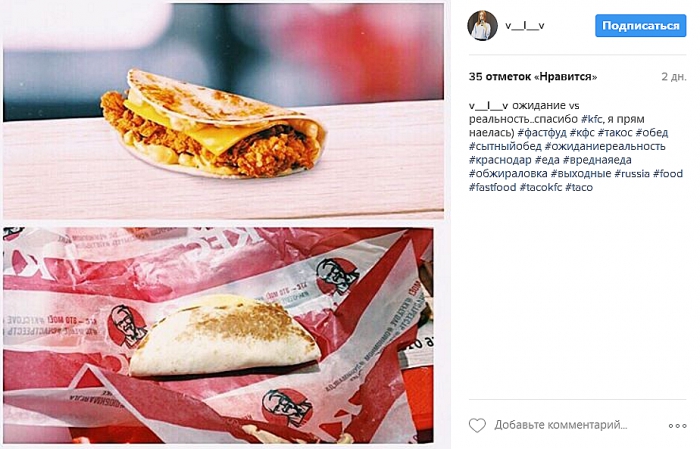Click the advertised taco photo on top

pos(223,111)
